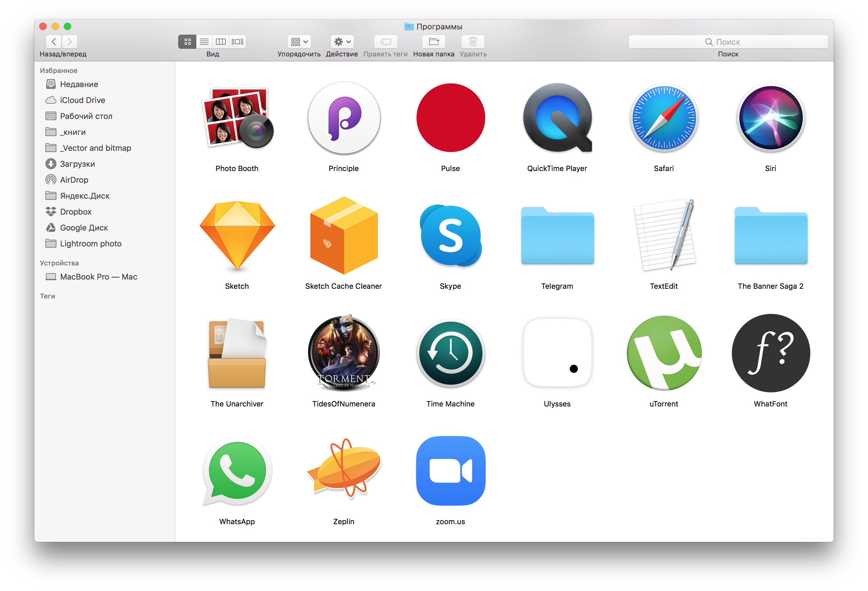Switch to column view mode
The width and height of the screenshot is (868, 591).
click(221, 41)
